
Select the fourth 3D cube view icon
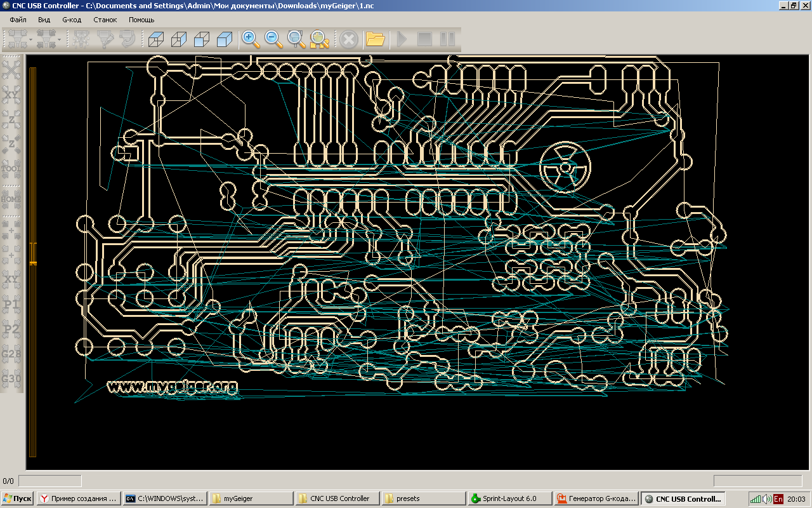point(225,40)
